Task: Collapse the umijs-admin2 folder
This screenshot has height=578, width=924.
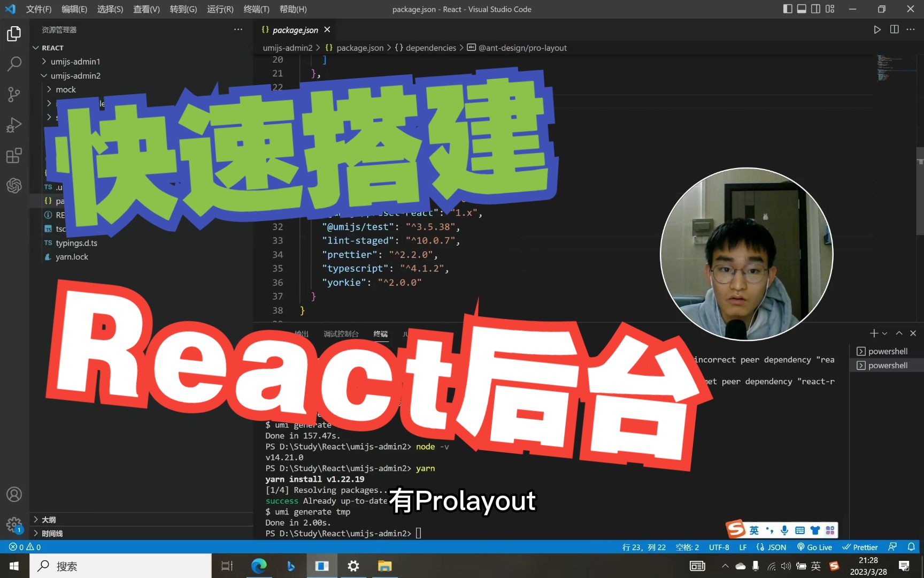Action: click(75, 75)
